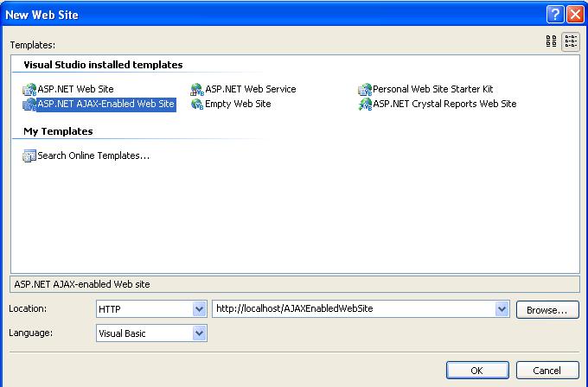
Task: Click the localhost URL text field
Action: coord(354,308)
